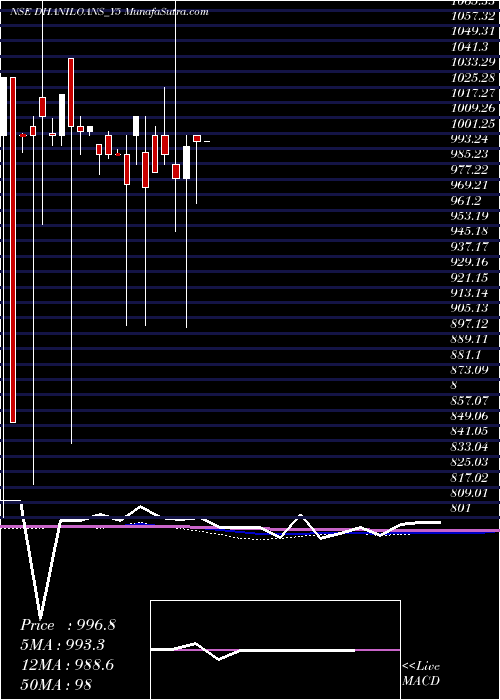This screenshot has width=500, height=700.
Task: Select the 817.02 axis value
Action: coord(470,478)
